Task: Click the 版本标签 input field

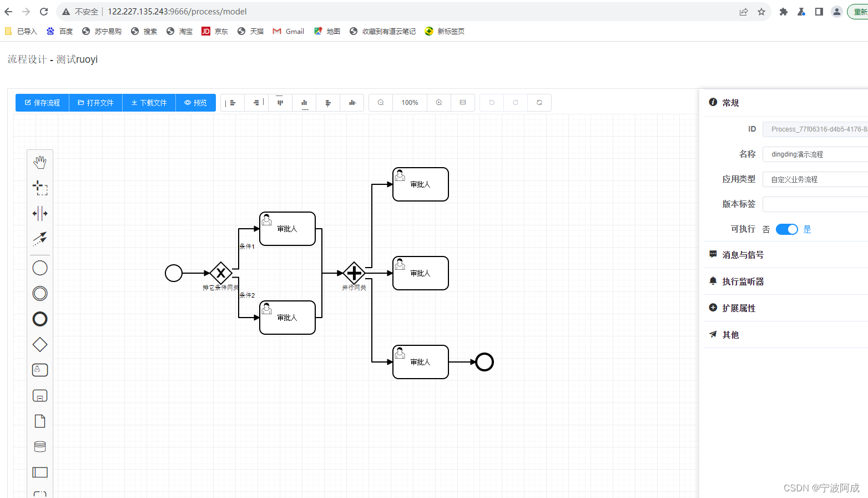Action: (x=815, y=204)
